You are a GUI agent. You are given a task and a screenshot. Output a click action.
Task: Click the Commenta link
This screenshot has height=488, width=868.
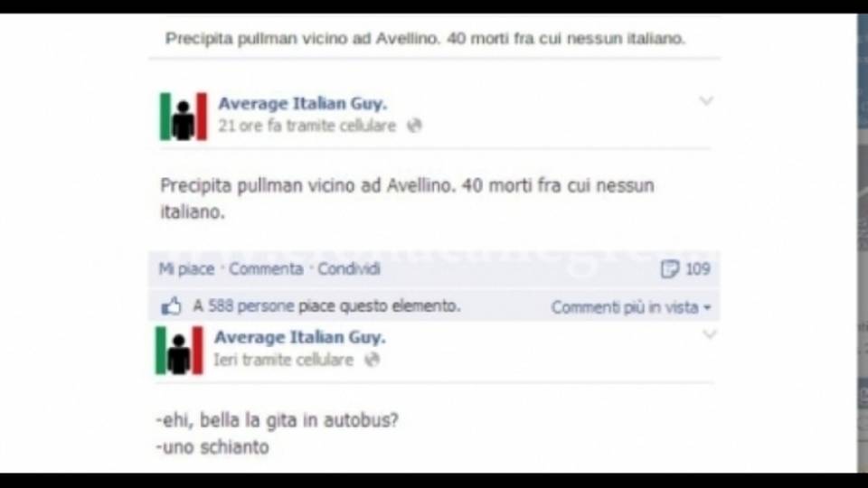tap(266, 269)
